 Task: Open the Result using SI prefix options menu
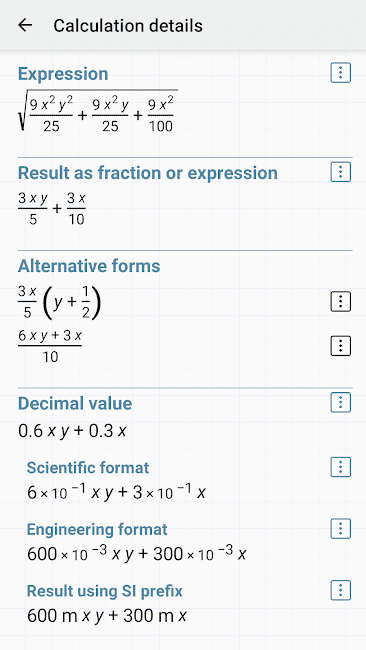tap(341, 590)
